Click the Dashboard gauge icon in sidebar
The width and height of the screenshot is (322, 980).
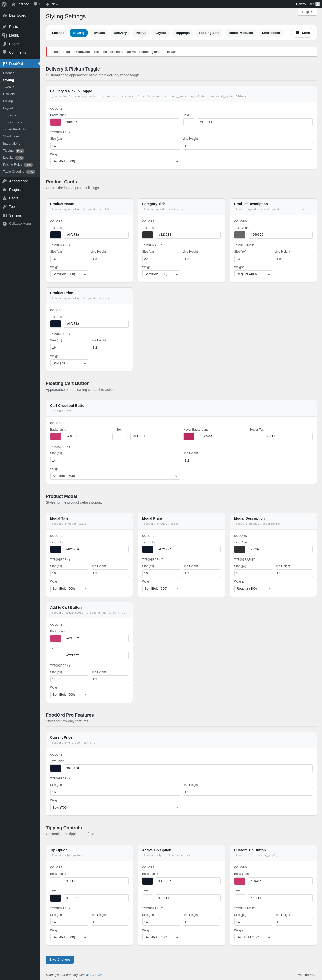[5, 16]
